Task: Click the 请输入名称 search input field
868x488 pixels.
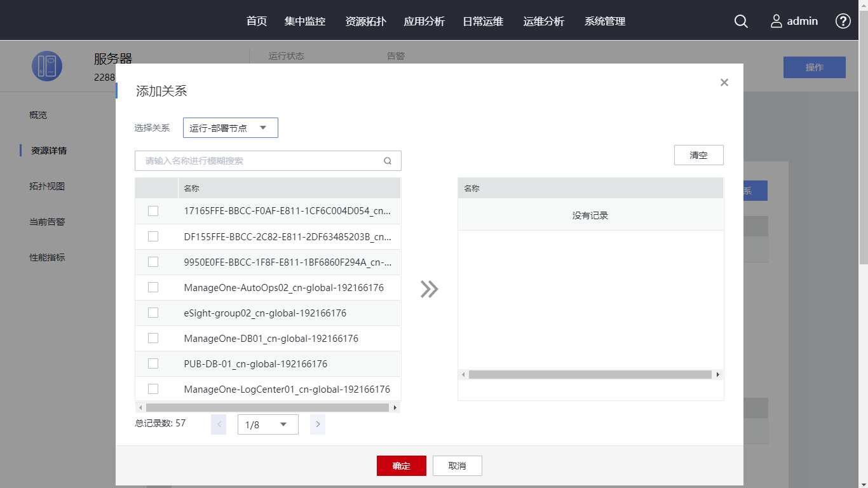Action: coord(261,161)
